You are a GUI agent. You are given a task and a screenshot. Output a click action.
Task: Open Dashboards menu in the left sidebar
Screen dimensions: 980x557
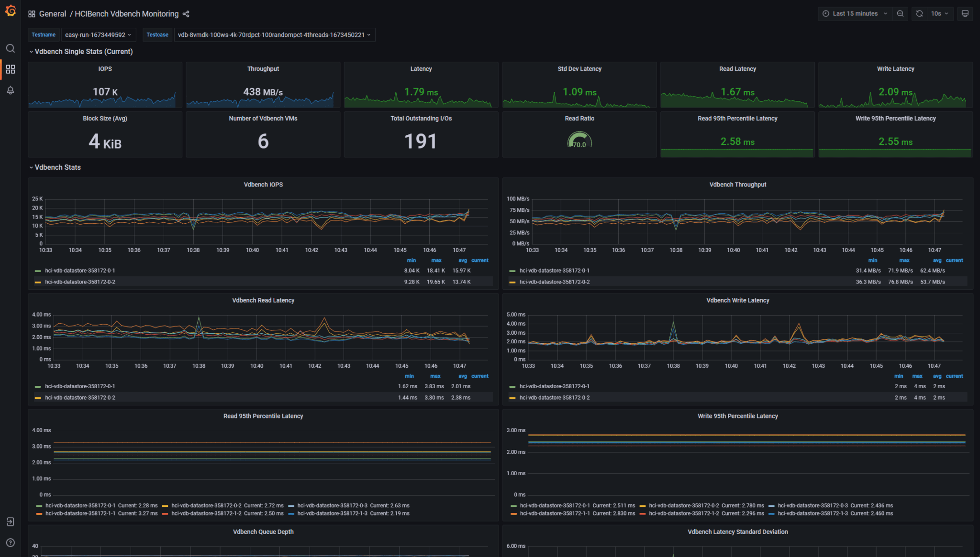[11, 69]
